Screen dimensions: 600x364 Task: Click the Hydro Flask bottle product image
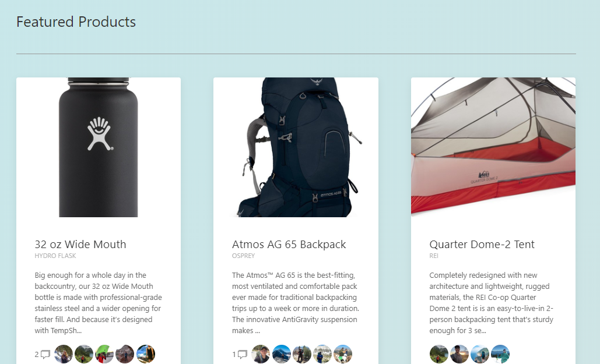coord(99,147)
